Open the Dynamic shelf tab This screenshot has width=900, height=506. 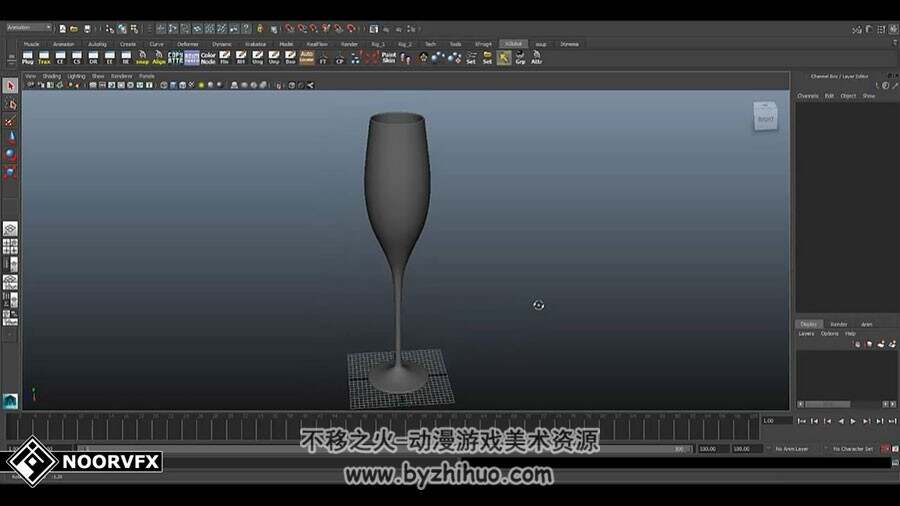222,44
